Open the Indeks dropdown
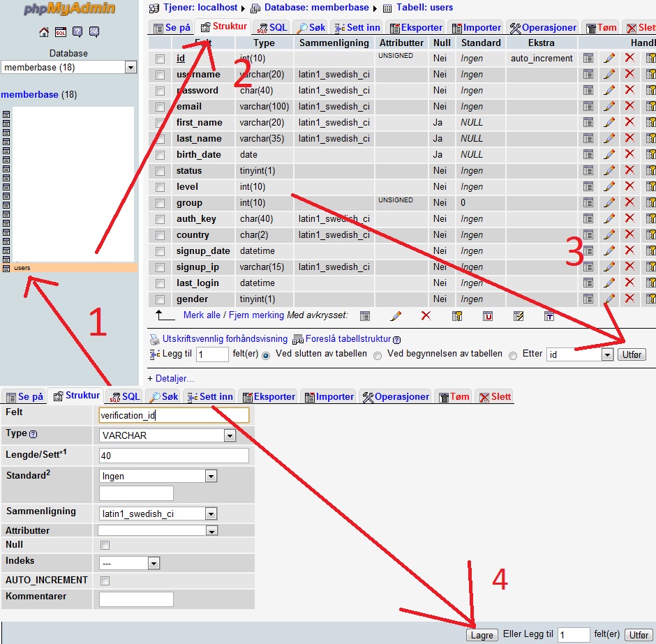This screenshot has height=644, width=656. 129,563
